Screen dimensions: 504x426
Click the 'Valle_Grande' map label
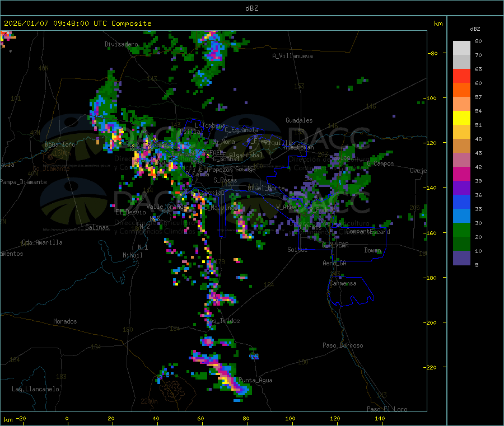tap(167, 206)
